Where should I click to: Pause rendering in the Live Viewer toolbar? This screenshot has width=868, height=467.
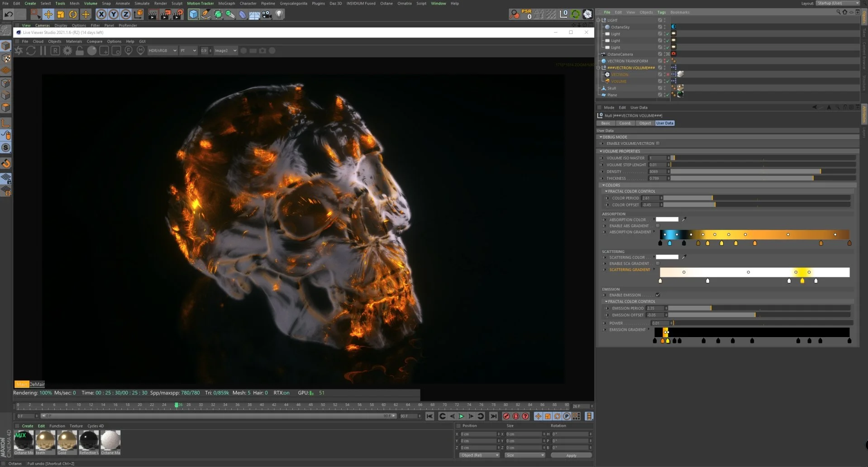pyautogui.click(x=43, y=50)
